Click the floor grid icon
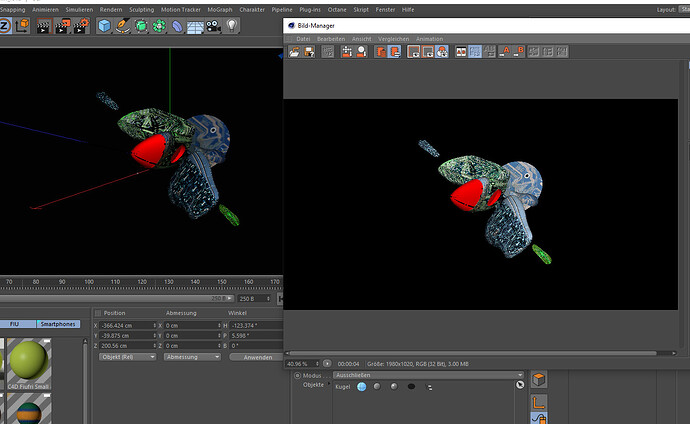 point(195,27)
